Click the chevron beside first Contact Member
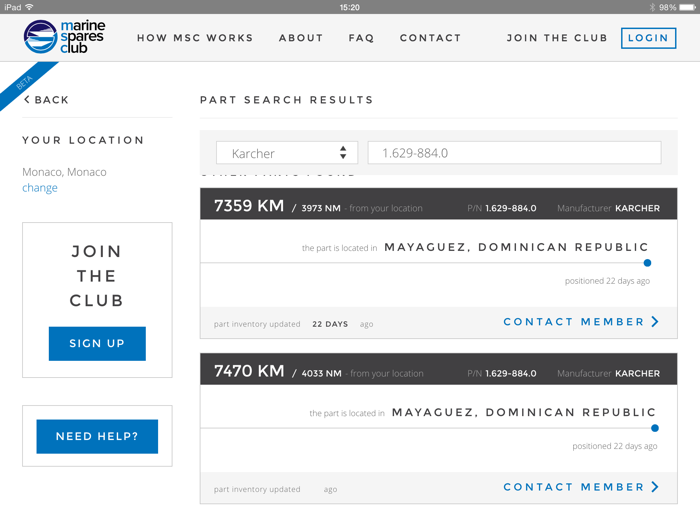 (655, 322)
